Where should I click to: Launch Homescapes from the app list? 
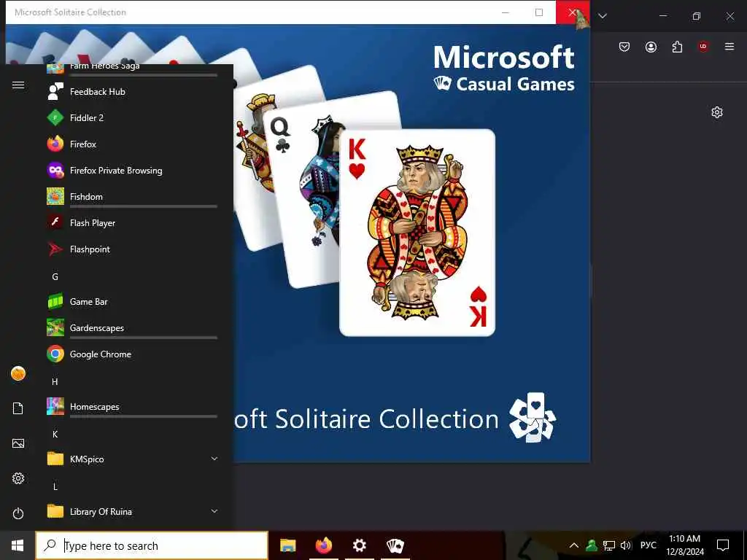(133, 407)
